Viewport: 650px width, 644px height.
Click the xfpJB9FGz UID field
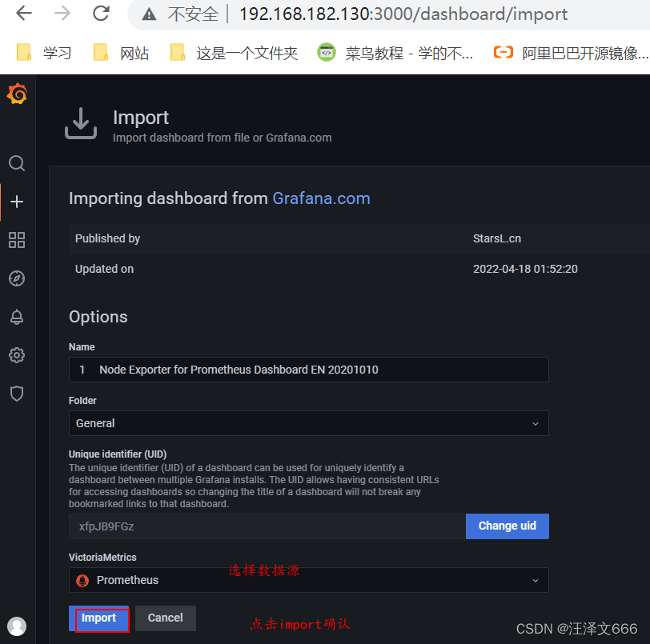[x=267, y=526]
